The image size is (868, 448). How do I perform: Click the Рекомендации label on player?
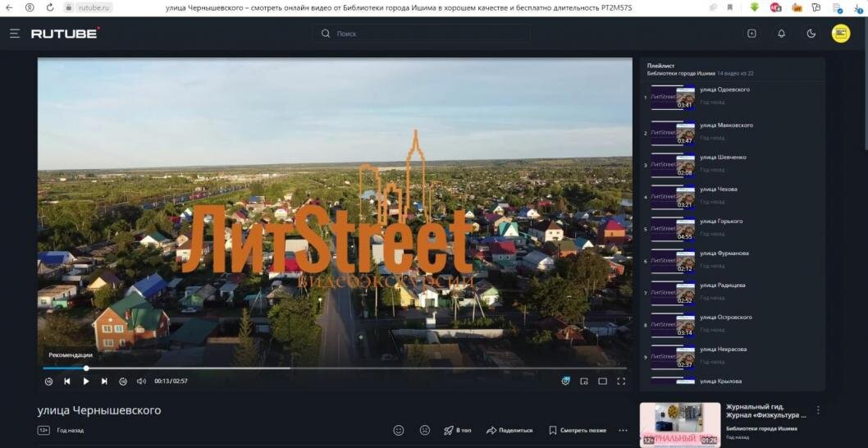click(71, 355)
